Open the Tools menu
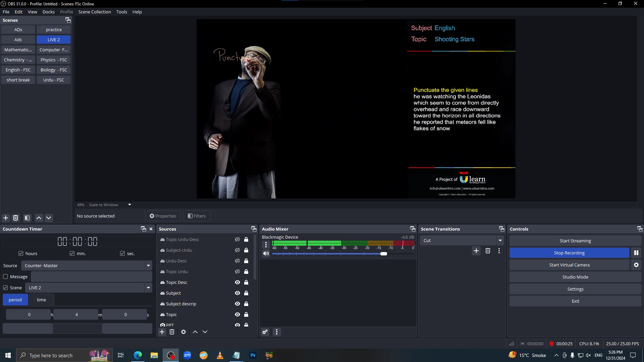Screen dimensions: 644x362 coord(122,12)
